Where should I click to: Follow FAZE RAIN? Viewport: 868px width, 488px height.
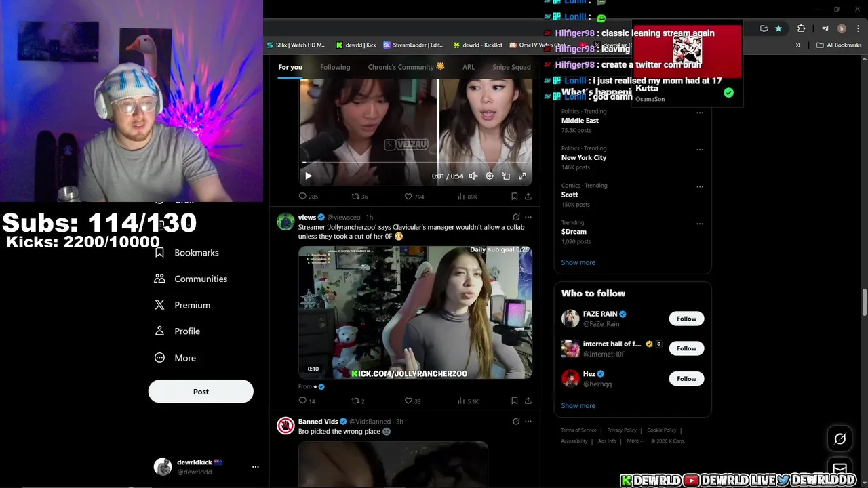point(686,319)
